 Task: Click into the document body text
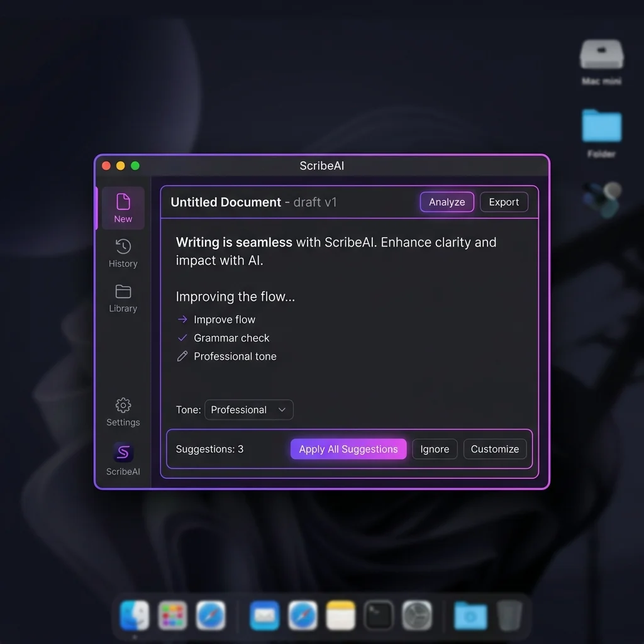336,252
